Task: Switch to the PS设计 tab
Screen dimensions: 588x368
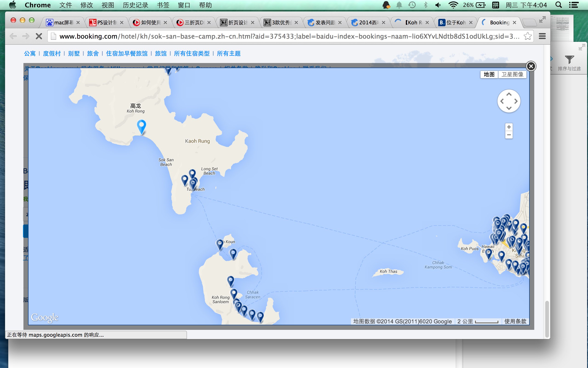Action: click(x=106, y=22)
